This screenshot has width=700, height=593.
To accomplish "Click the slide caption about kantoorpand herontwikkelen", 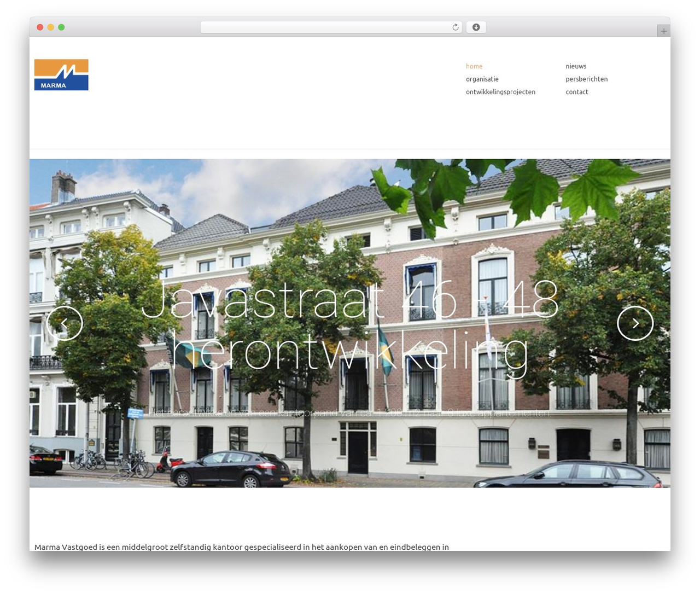I will tap(350, 412).
